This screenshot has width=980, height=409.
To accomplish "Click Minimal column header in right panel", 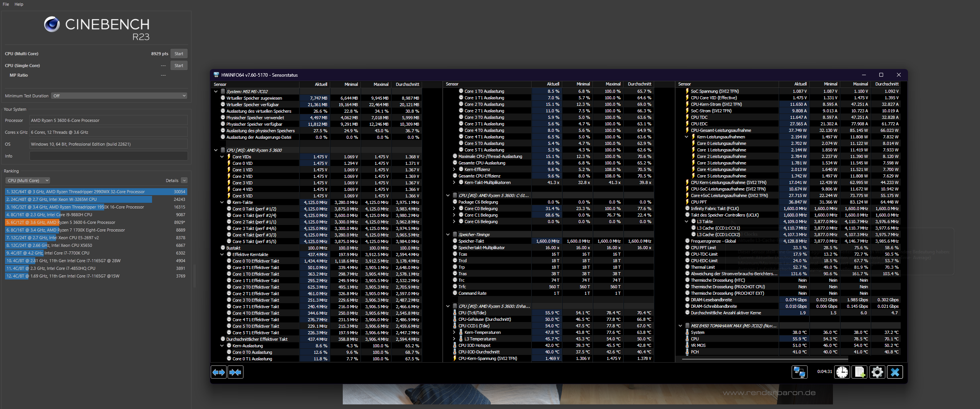I will coord(830,84).
